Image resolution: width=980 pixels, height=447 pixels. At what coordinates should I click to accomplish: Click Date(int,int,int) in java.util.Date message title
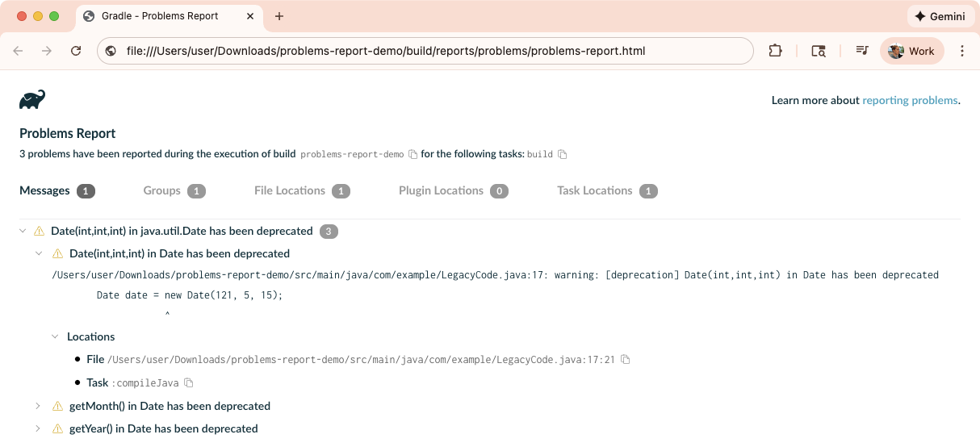(x=182, y=232)
